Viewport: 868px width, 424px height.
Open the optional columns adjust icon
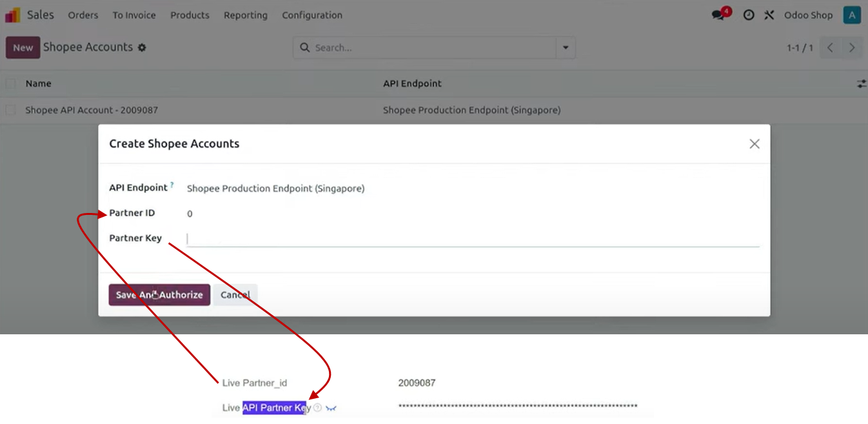coord(861,84)
